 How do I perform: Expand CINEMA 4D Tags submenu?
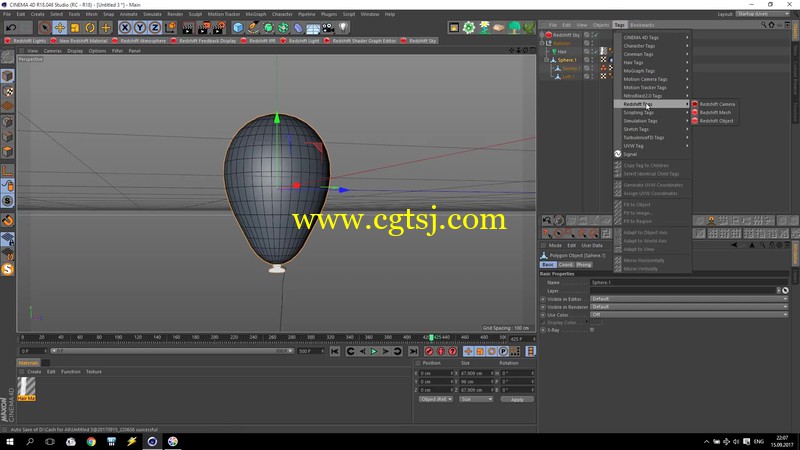tap(653, 37)
